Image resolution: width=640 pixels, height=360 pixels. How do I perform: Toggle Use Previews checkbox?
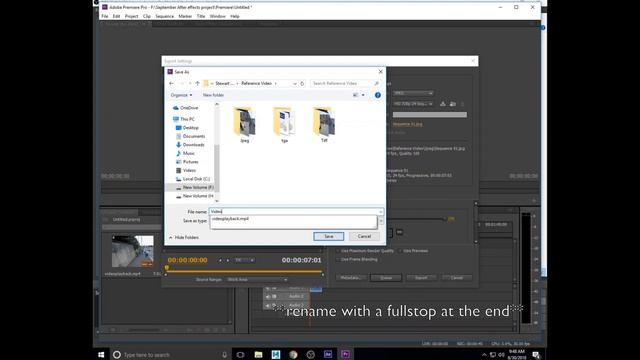pyautogui.click(x=400, y=251)
